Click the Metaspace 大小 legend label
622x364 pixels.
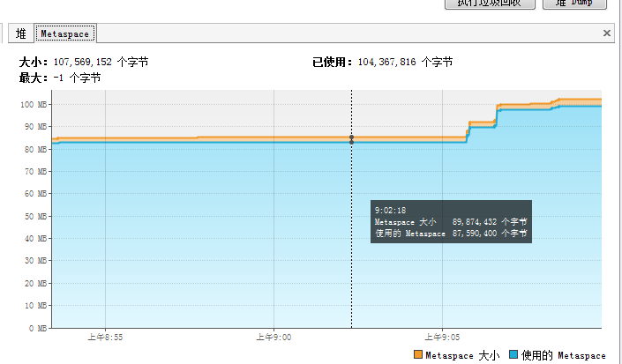pos(462,355)
